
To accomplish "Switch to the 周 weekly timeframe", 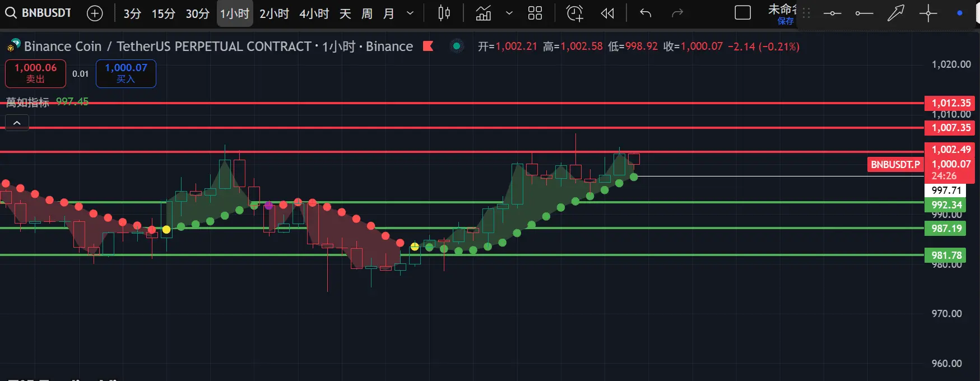I will point(367,13).
